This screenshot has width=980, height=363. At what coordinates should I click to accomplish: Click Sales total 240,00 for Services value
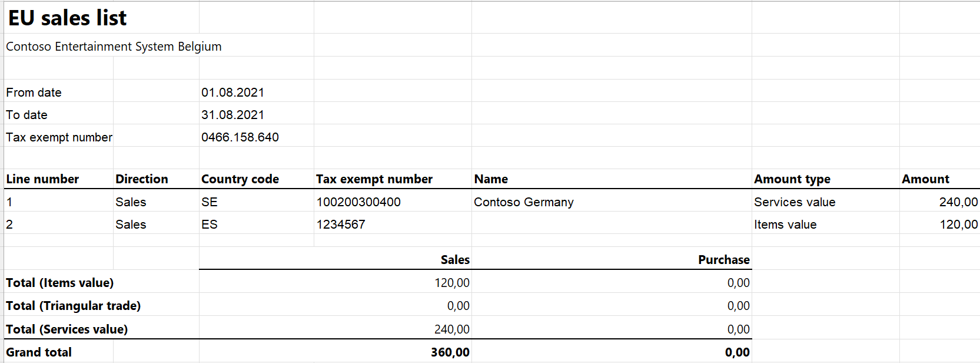click(452, 329)
